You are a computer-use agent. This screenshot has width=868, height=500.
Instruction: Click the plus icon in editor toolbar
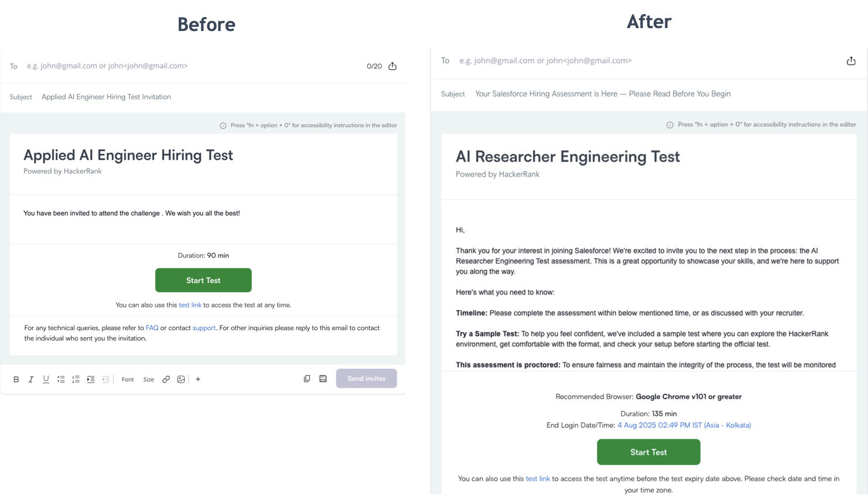[x=198, y=379]
